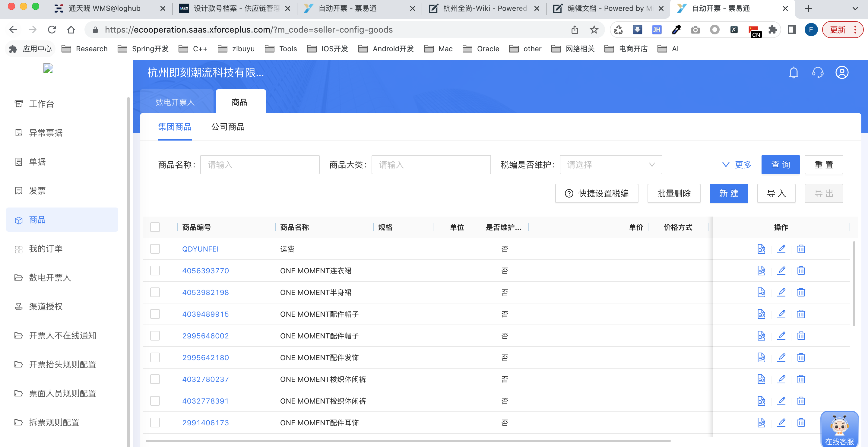Open the notification bell icon
The image size is (868, 447).
794,72
